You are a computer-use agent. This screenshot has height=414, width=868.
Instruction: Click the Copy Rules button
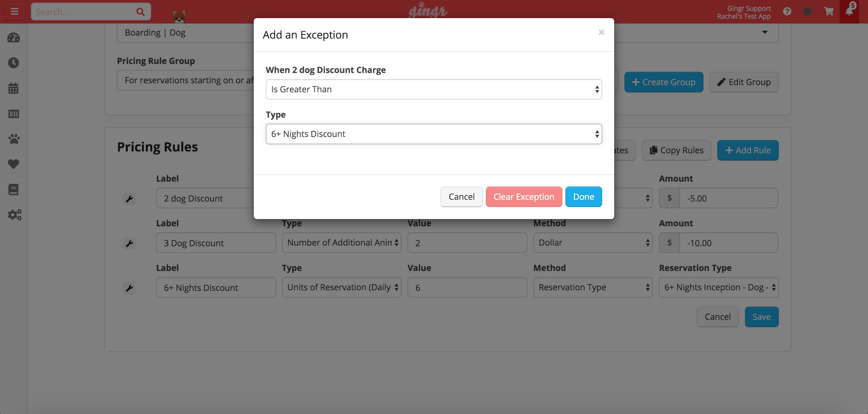676,150
